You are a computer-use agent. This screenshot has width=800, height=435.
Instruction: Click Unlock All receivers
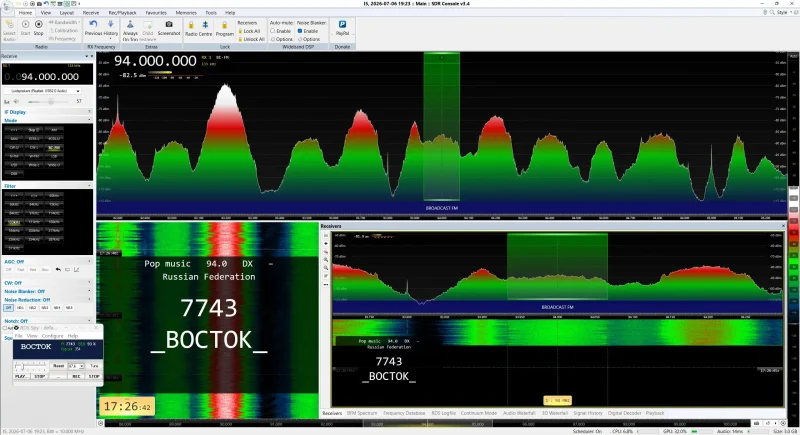[x=251, y=39]
